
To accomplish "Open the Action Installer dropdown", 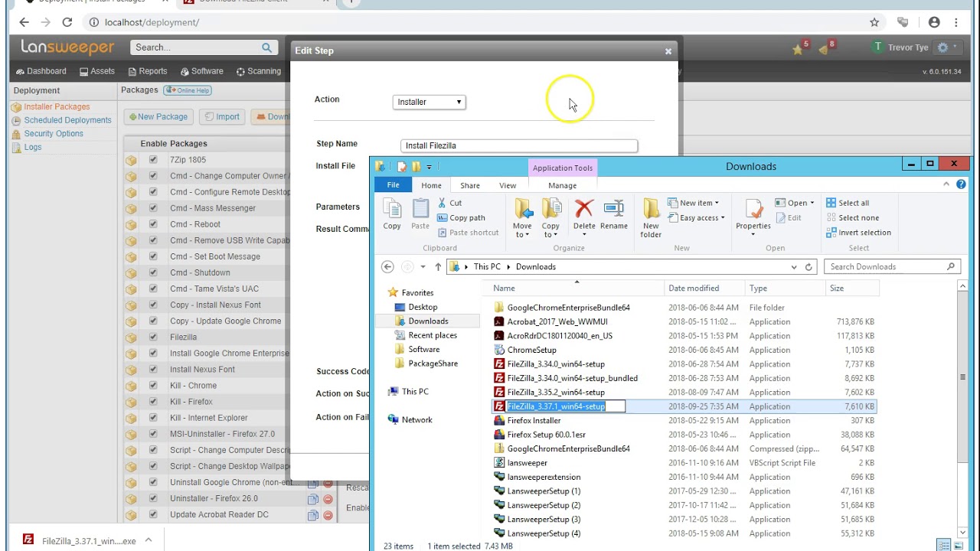I will click(x=429, y=102).
